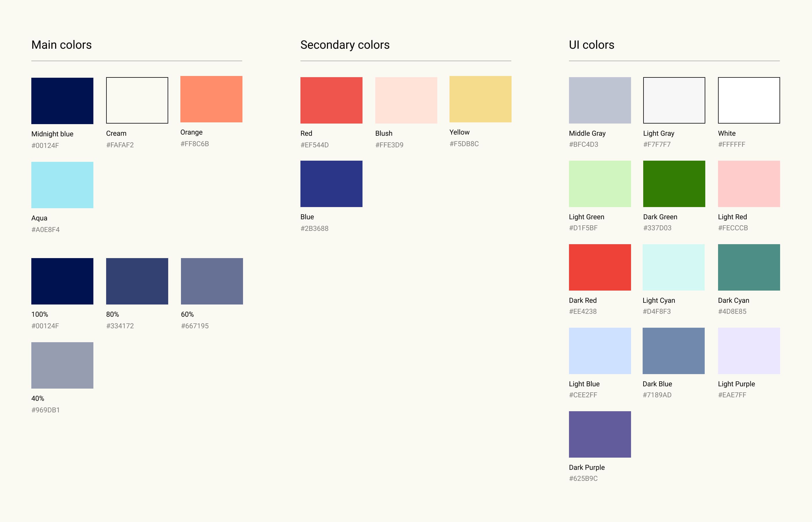812x522 pixels.
Task: Select the Blush color swatch
Action: (406, 100)
